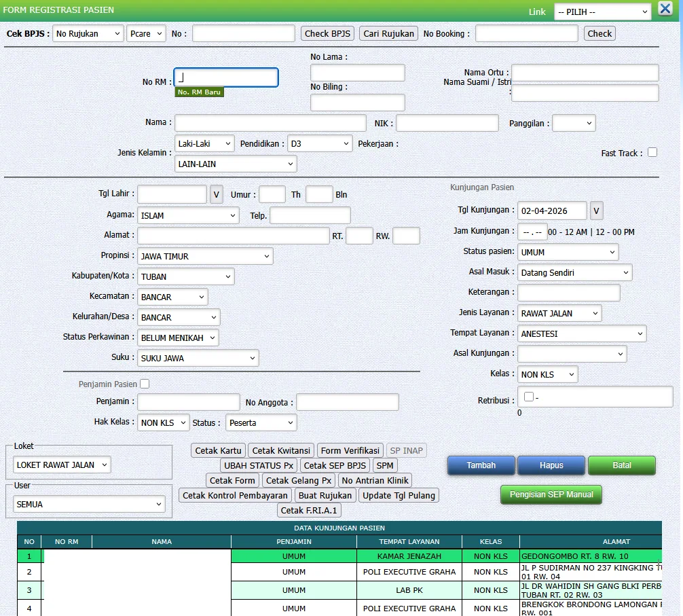Click the blue Hapus button

(551, 465)
